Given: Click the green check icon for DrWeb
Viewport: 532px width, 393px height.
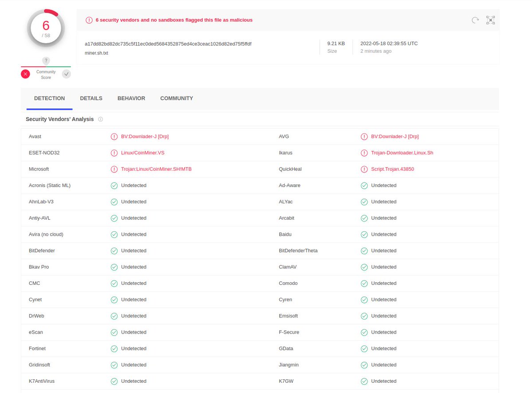Looking at the screenshot, I should coord(114,316).
